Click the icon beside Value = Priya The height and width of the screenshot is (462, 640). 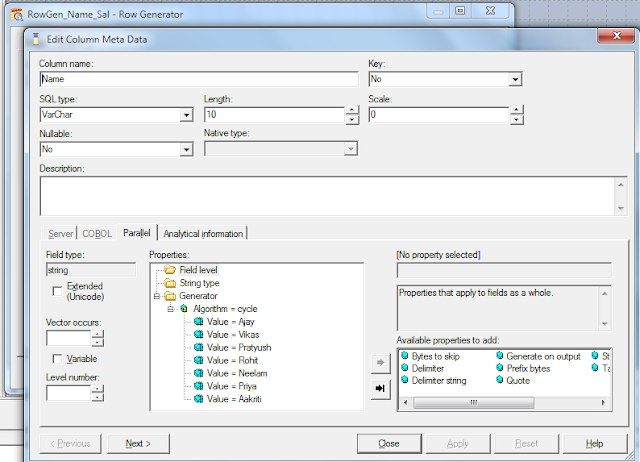tap(199, 386)
